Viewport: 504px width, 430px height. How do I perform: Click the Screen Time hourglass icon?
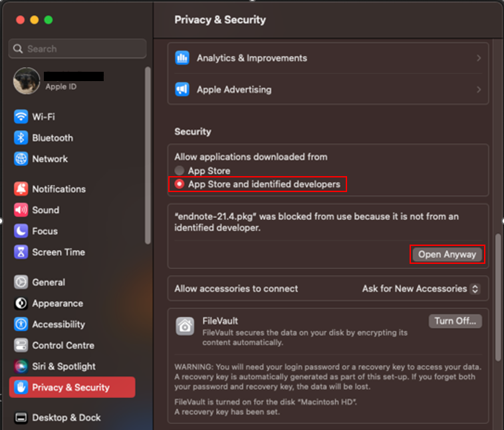click(21, 253)
